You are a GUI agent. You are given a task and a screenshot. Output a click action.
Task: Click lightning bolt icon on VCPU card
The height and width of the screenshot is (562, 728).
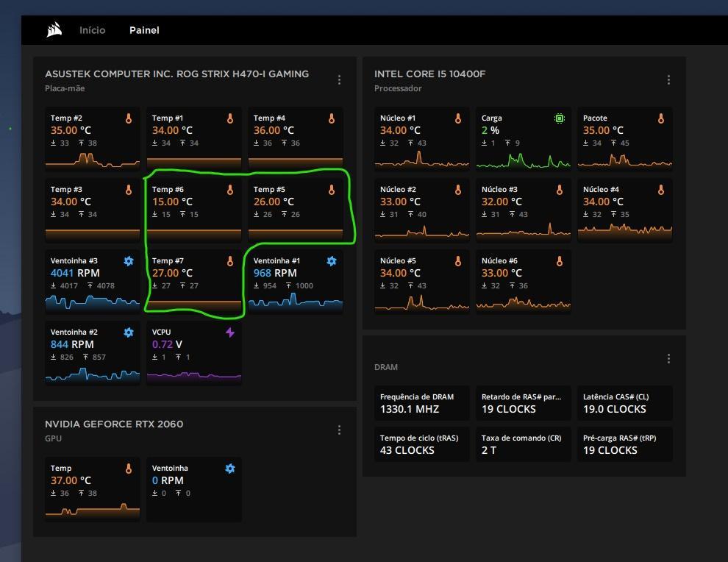(230, 332)
